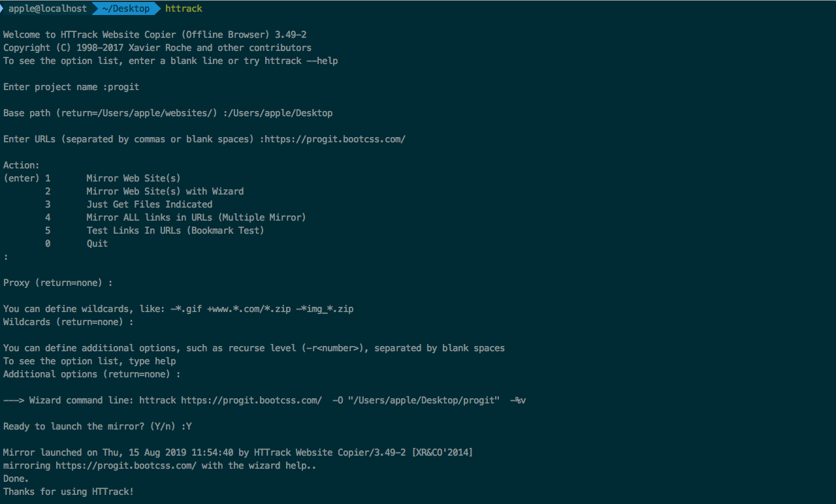Click Mirror Web Site(s) with Wizard option

(165, 191)
